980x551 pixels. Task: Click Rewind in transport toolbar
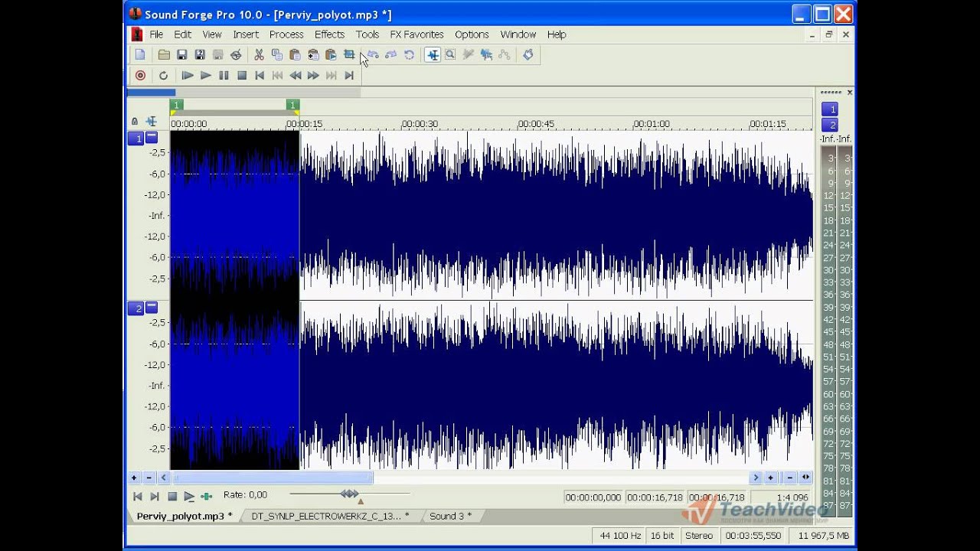[x=296, y=75]
